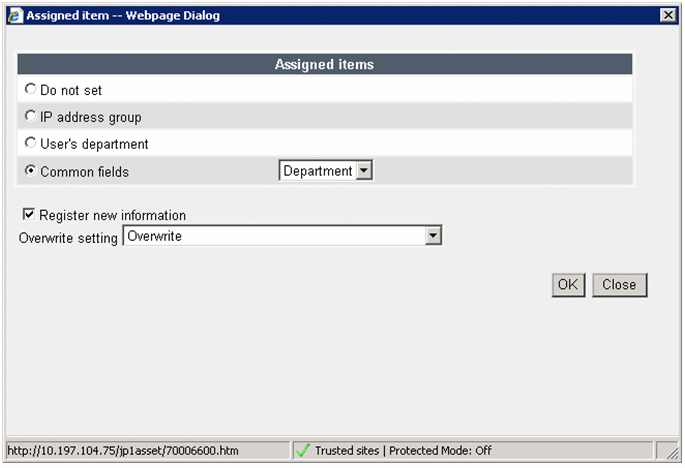This screenshot has width=685, height=468.
Task: Close the dialog with the title bar X
Action: click(667, 15)
